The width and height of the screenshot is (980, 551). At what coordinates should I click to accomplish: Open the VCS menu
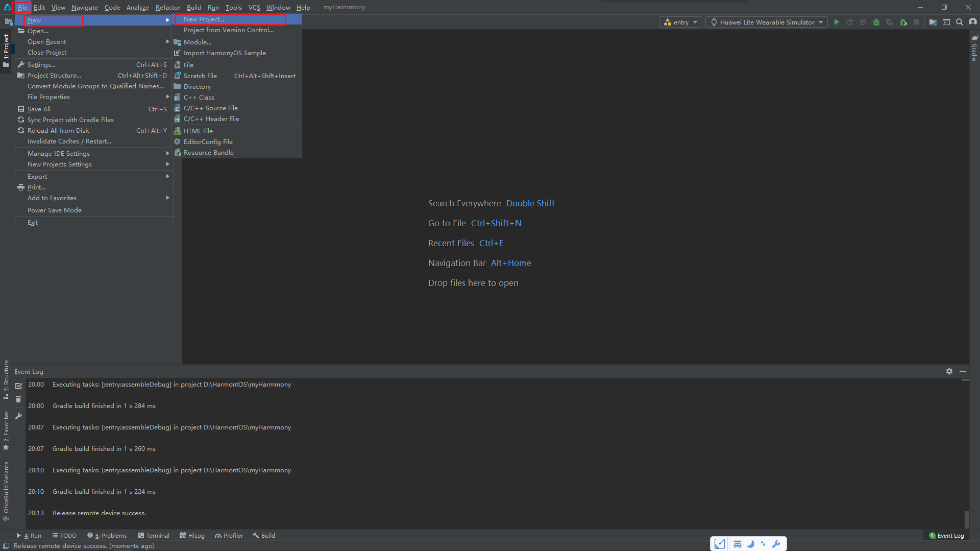254,7
